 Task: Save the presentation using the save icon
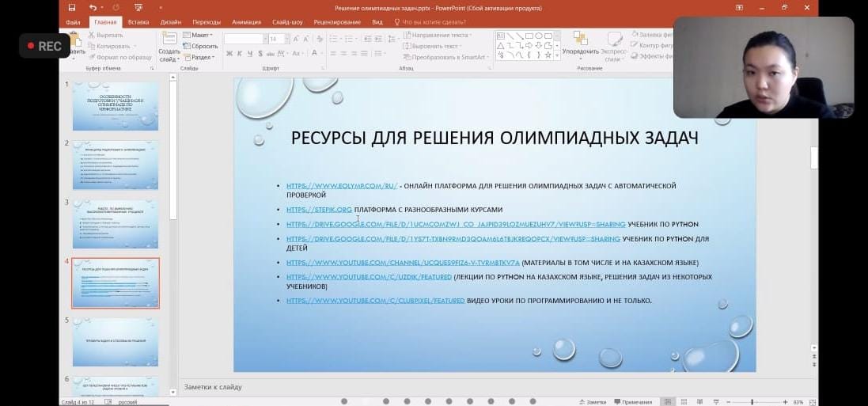click(x=72, y=8)
